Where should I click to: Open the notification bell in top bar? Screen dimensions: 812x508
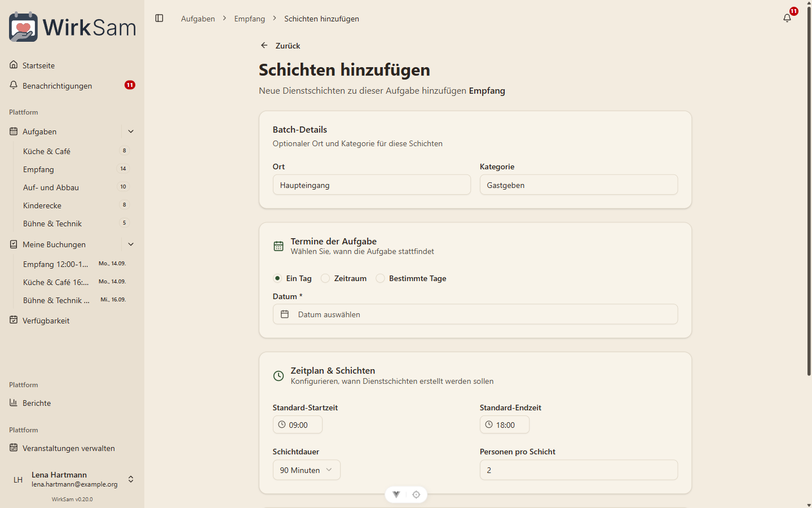(x=787, y=18)
